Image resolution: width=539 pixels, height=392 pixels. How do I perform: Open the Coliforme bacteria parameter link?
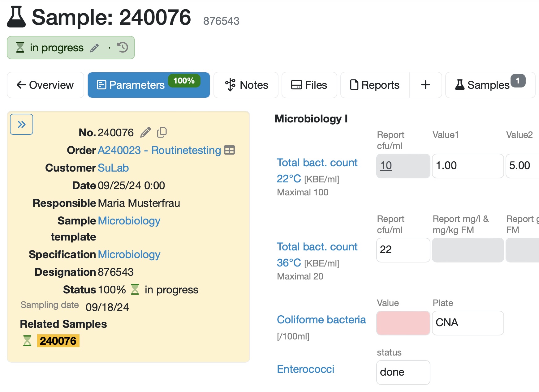[321, 320]
